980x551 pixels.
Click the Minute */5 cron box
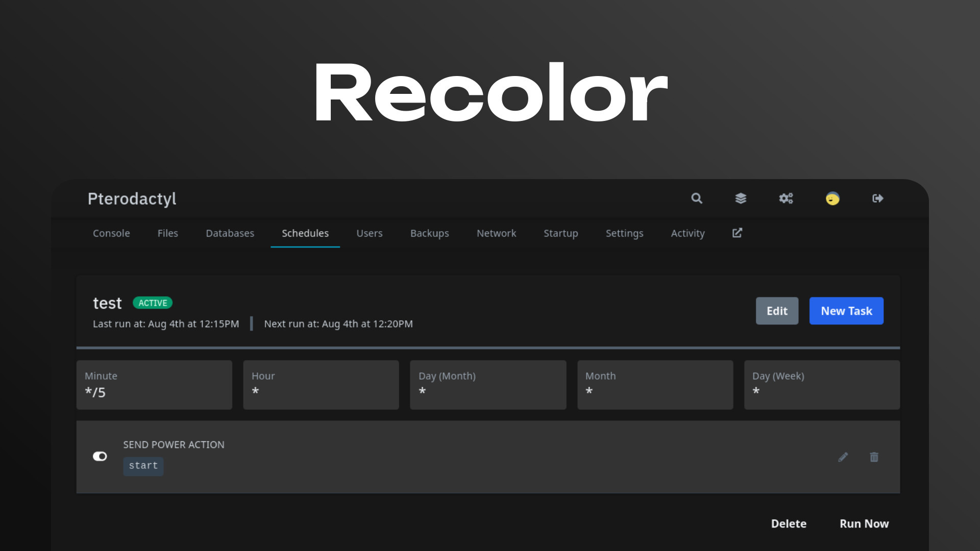(x=154, y=385)
